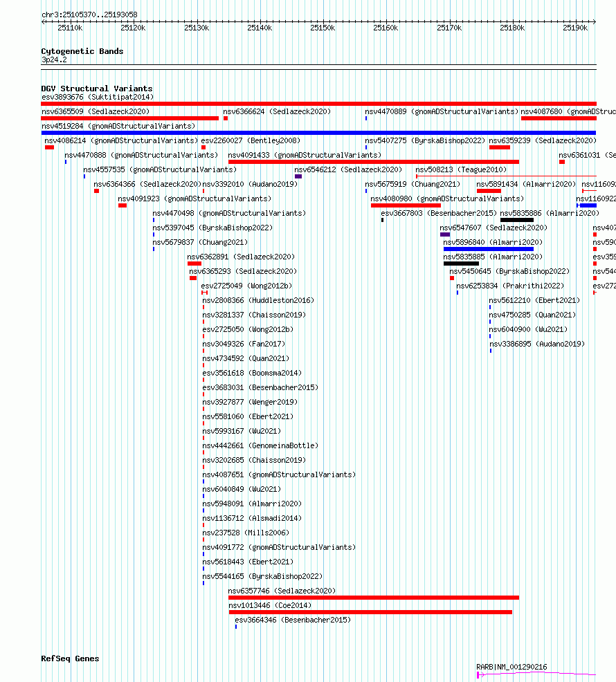This screenshot has width=616, height=682.
Task: Open nsv5397045 (ByrskaBishop2022) label
Action: coord(212,228)
